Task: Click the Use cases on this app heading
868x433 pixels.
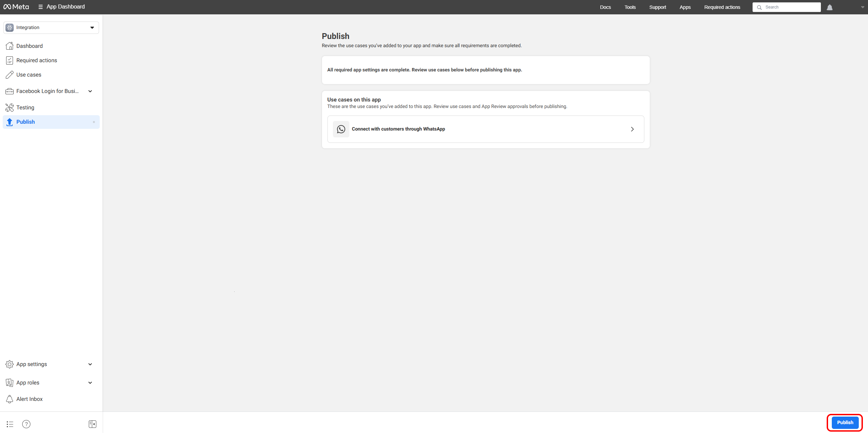Action: click(354, 100)
